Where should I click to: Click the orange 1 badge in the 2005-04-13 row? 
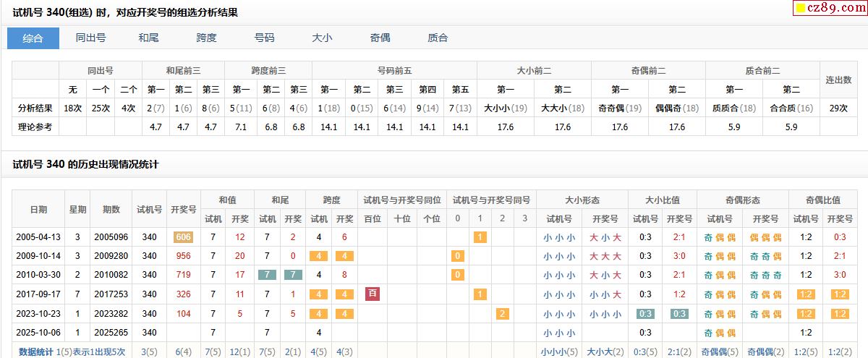click(480, 237)
